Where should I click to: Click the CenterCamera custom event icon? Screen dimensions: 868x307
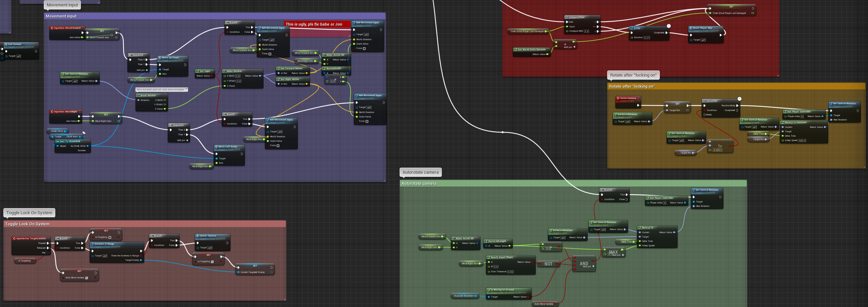tap(618, 98)
